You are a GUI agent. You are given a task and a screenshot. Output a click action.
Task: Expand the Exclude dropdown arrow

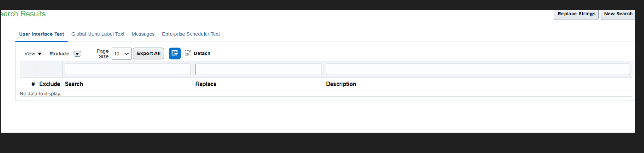click(x=77, y=54)
